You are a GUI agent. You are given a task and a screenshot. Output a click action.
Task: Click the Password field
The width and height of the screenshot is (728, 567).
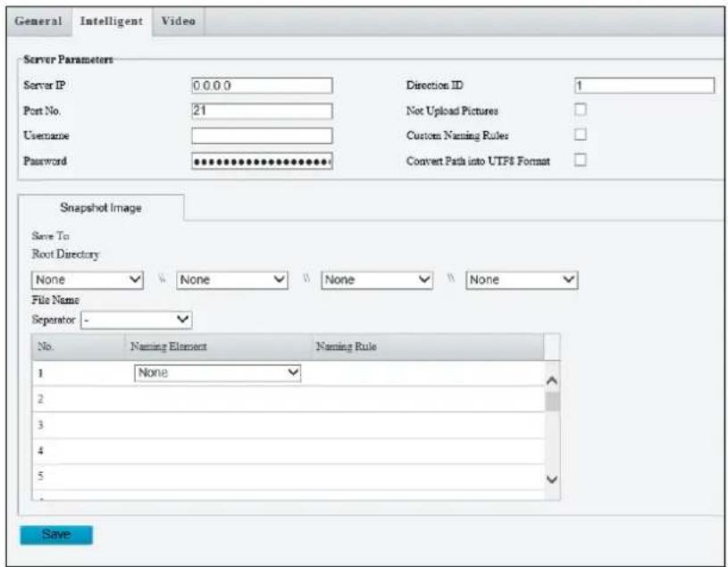(262, 161)
